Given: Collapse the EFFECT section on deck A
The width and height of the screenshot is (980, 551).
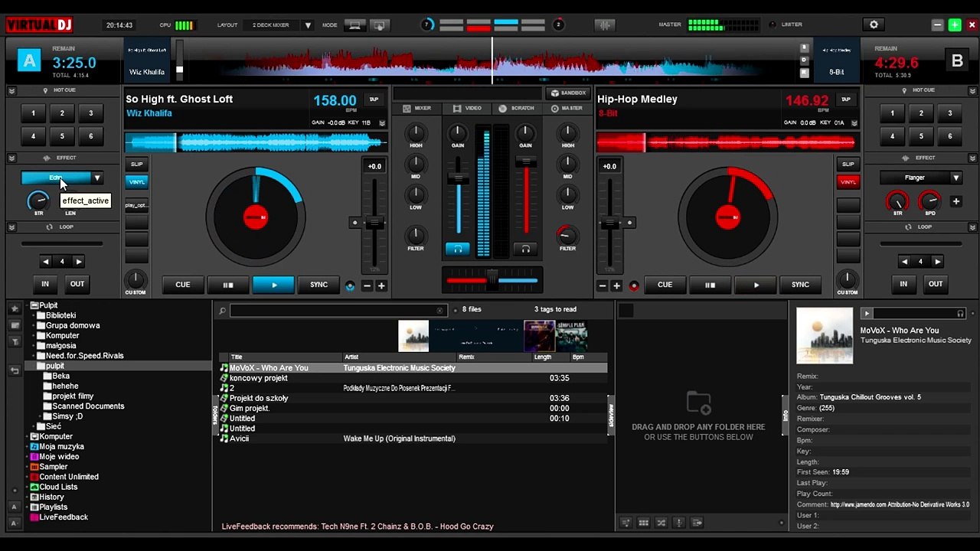Looking at the screenshot, I should click(x=11, y=158).
